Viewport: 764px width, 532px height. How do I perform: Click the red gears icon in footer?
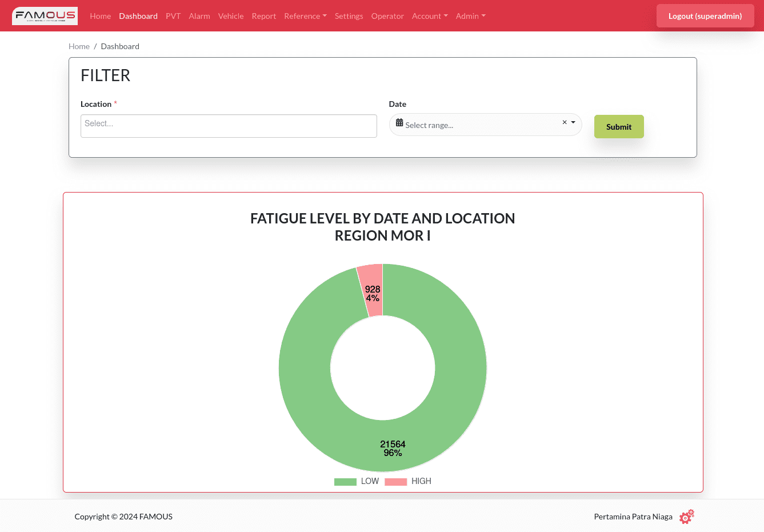point(686,517)
